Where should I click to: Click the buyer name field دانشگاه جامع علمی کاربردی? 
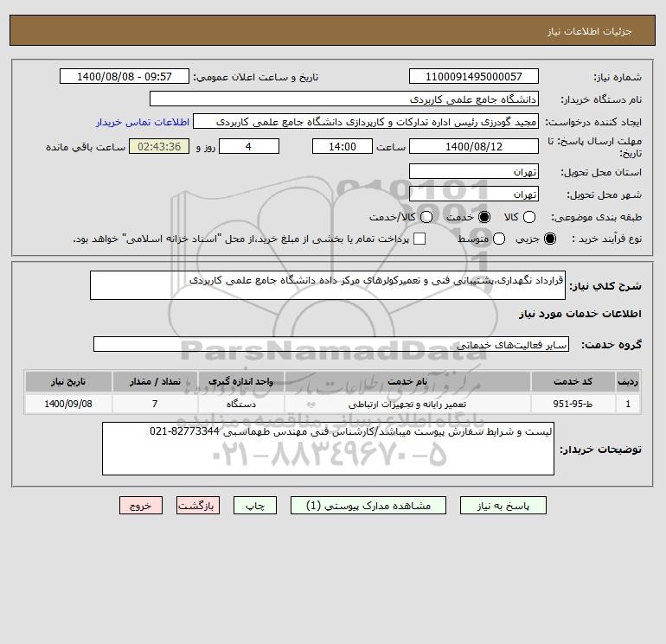pyautogui.click(x=344, y=99)
